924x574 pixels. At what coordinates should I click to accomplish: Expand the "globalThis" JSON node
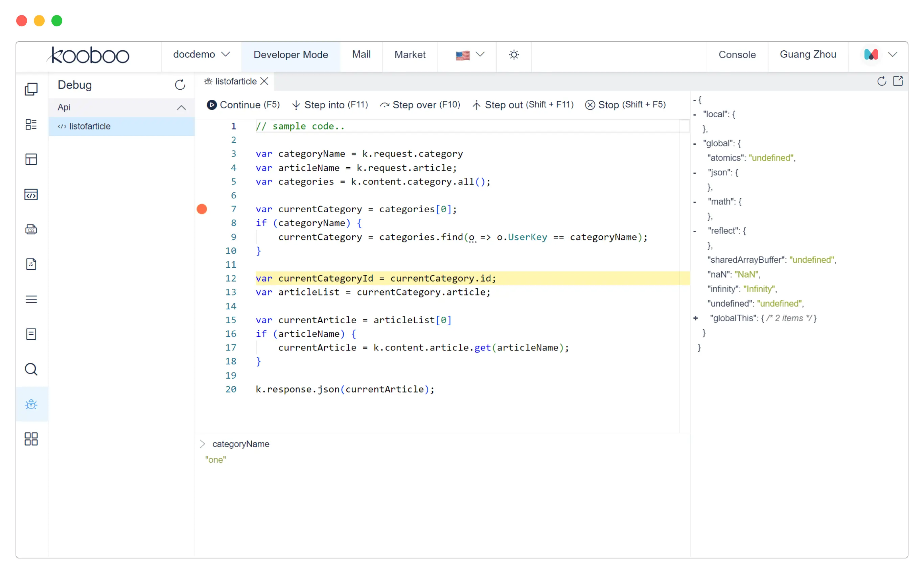(x=695, y=318)
